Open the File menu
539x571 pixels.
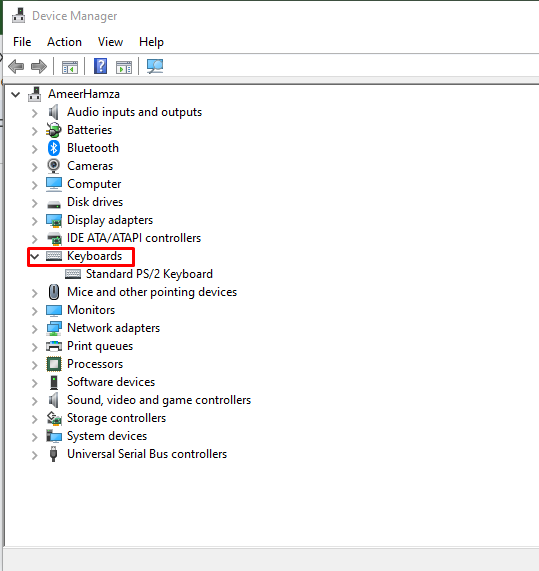coord(22,42)
